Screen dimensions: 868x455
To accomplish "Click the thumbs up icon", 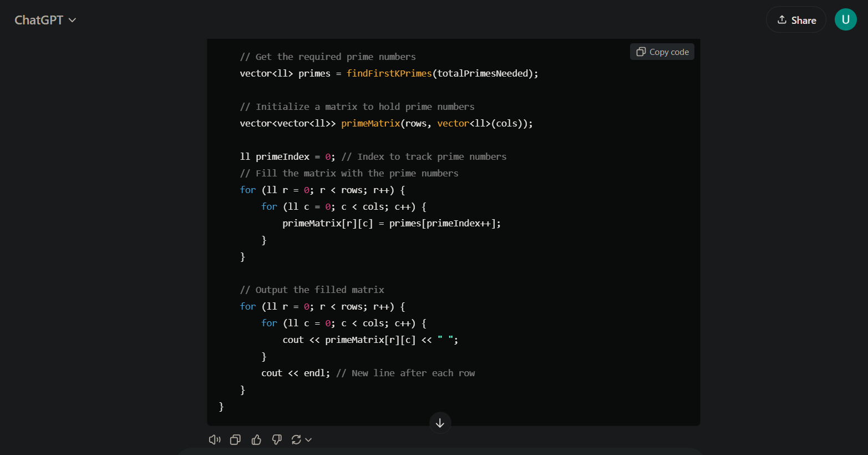I will (x=256, y=439).
